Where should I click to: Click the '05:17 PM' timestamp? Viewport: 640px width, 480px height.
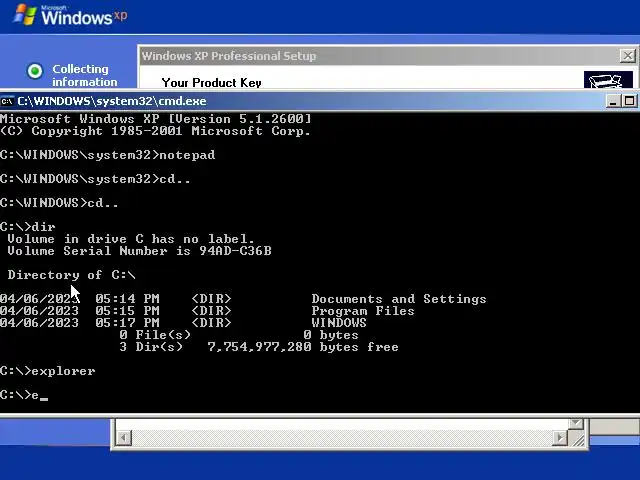click(127, 323)
